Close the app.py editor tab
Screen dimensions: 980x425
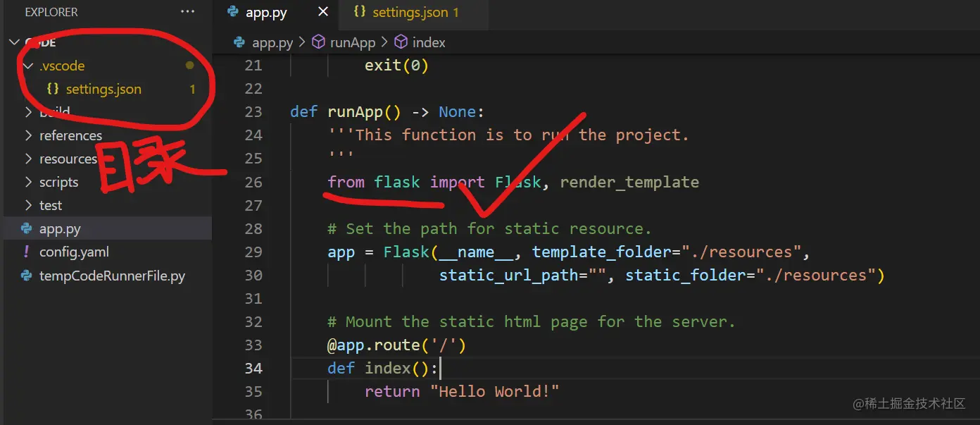pyautogui.click(x=323, y=12)
